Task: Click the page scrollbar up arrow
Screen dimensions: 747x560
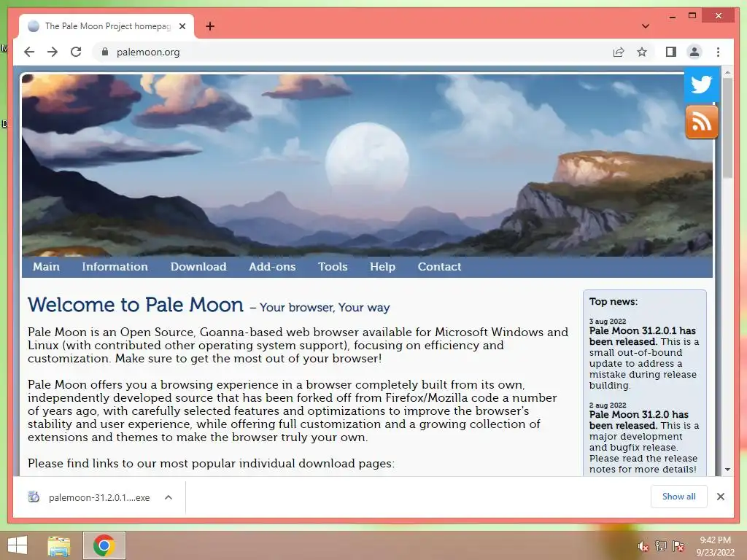Action: click(x=727, y=73)
